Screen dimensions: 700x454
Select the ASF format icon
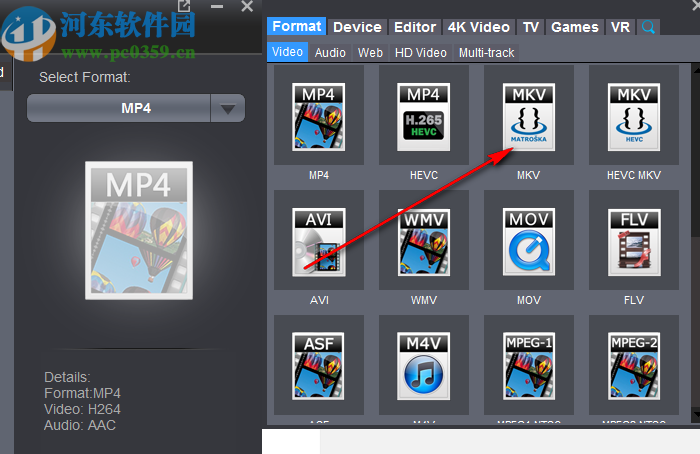point(319,366)
